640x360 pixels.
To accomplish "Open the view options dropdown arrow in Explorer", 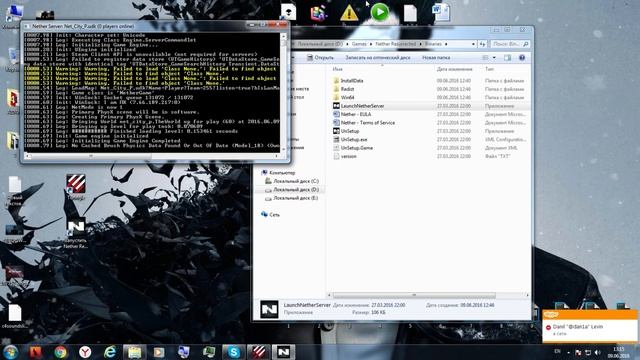I will pos(494,58).
